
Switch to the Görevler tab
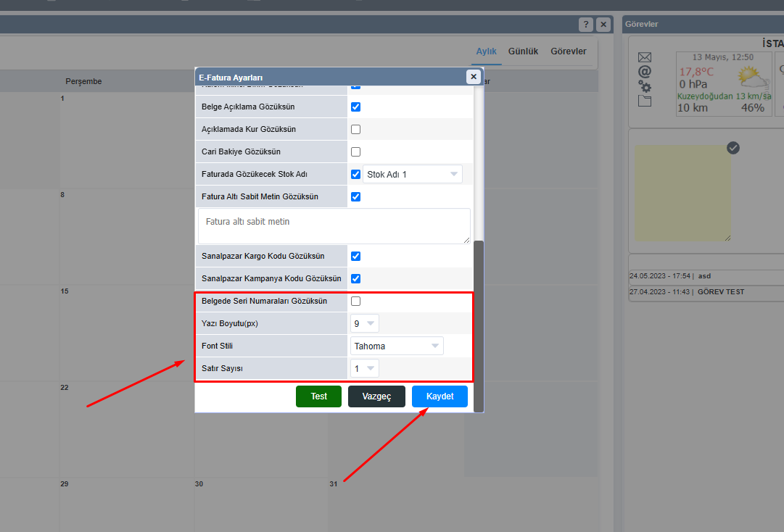pyautogui.click(x=568, y=51)
